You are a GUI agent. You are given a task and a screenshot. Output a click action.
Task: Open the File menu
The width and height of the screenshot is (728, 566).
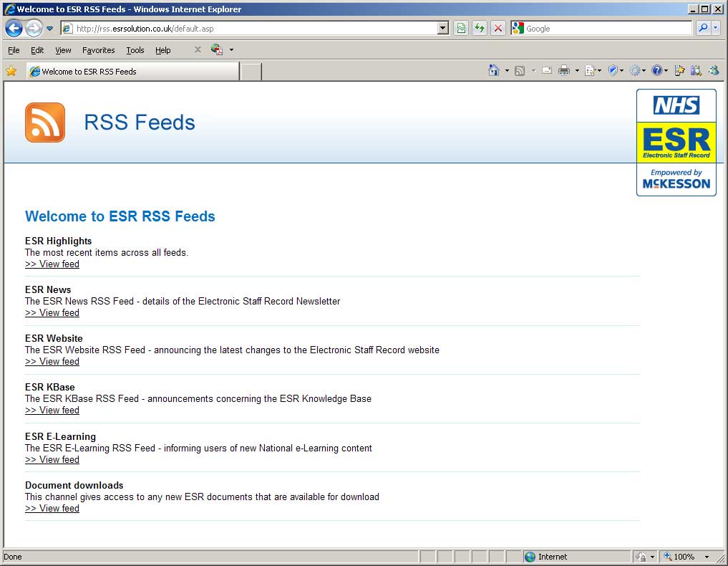[x=14, y=50]
